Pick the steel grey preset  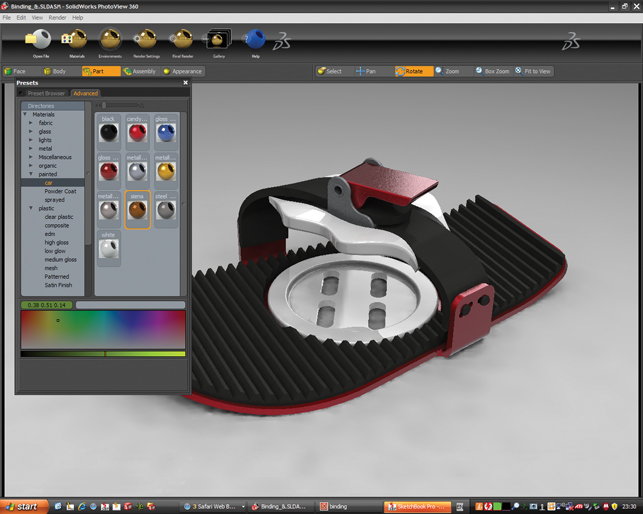(166, 210)
